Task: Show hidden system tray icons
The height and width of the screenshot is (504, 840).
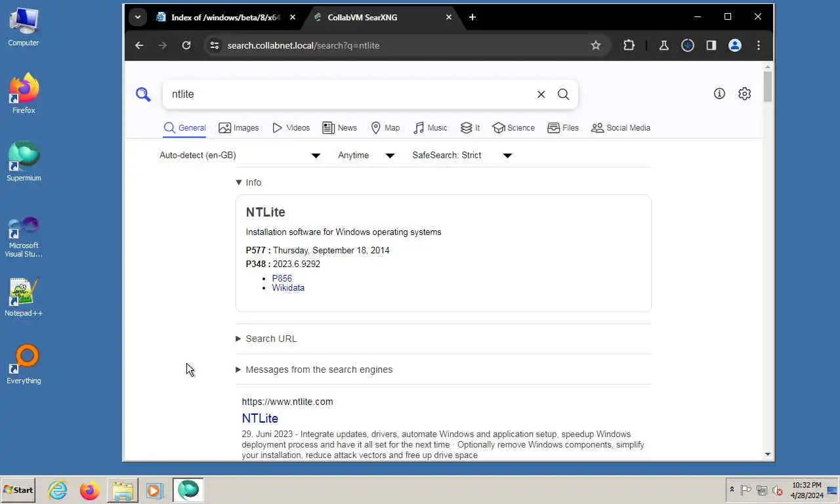Action: coord(732,490)
